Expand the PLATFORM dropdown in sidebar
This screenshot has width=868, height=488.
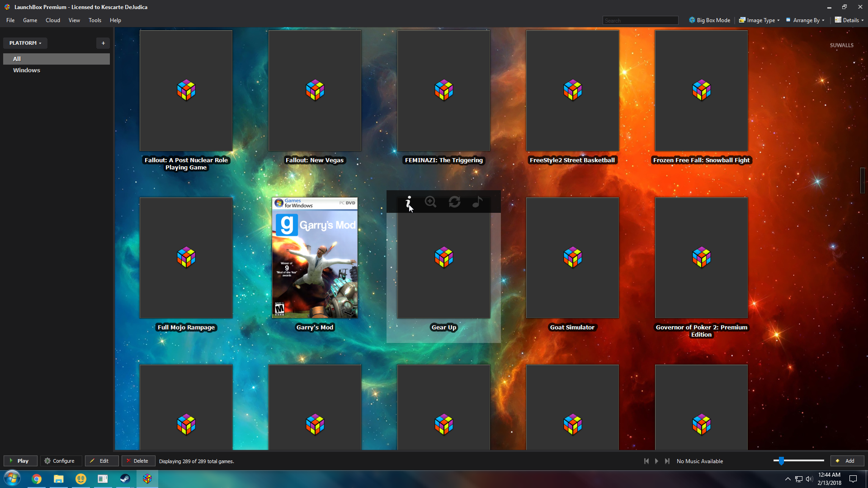click(x=25, y=43)
